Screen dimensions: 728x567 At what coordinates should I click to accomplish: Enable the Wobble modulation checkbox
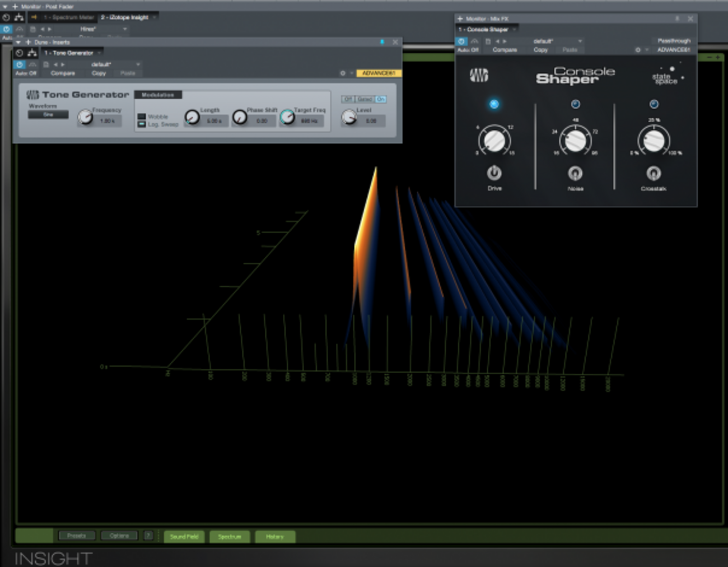142,117
